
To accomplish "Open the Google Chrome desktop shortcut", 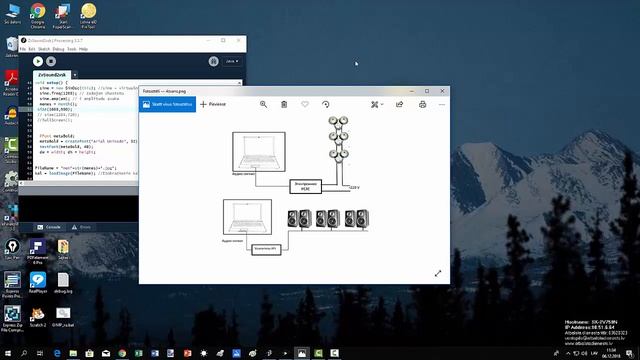I will (x=38, y=16).
